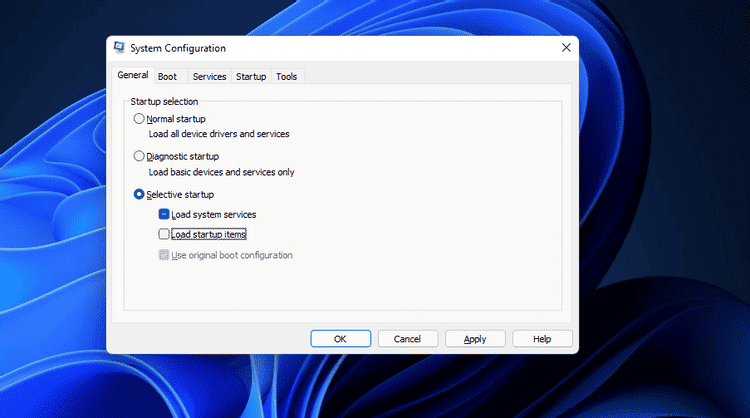This screenshot has width=750, height=418.
Task: Click the 'Load basic devices and services only' text
Action: pyautogui.click(x=221, y=172)
